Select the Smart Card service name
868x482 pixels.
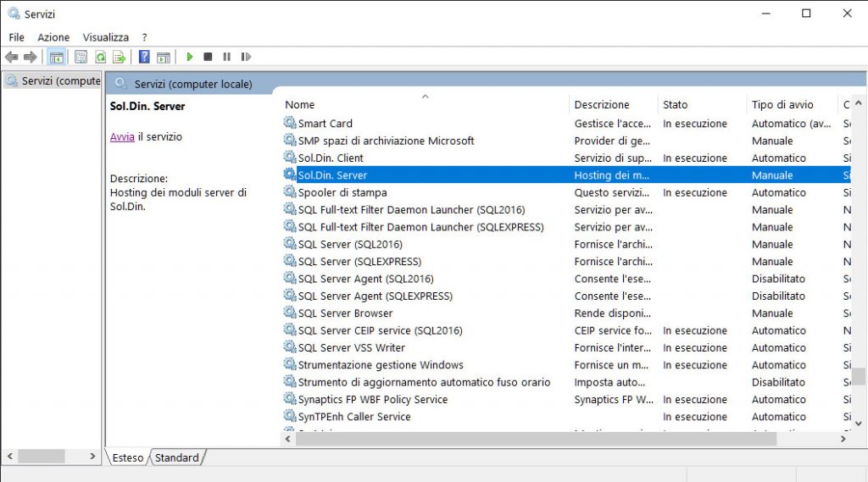(325, 124)
